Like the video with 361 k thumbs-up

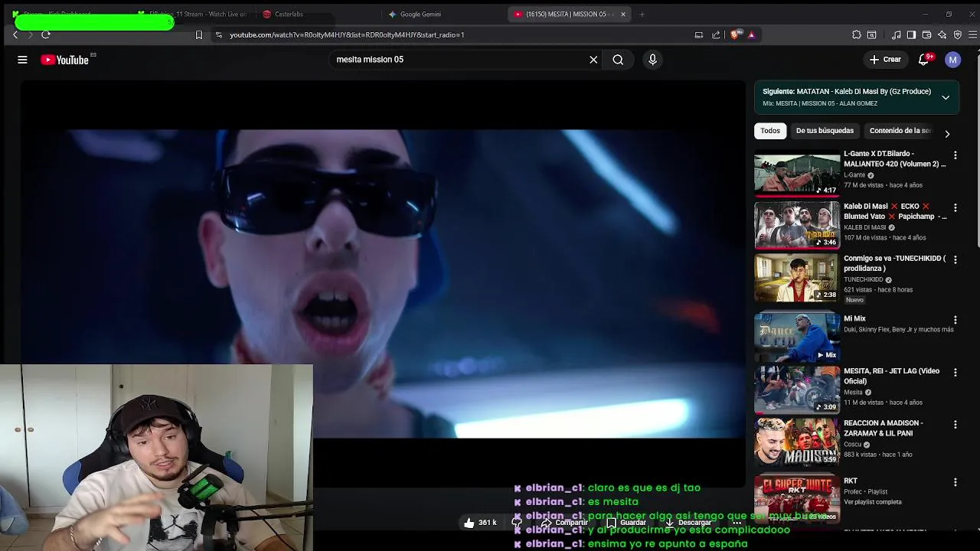coord(481,523)
